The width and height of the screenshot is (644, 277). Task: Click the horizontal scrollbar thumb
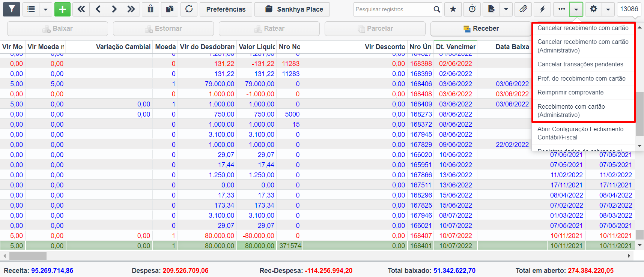[x=28, y=256]
